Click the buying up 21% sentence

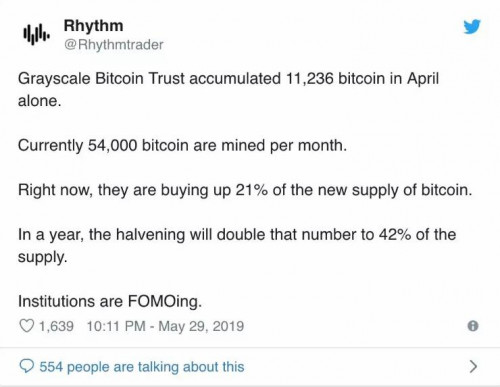245,190
